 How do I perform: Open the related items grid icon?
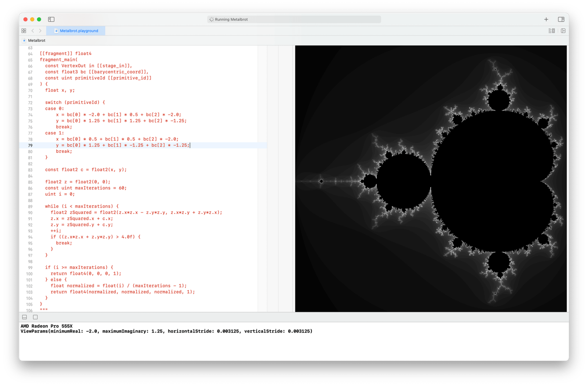pos(24,31)
